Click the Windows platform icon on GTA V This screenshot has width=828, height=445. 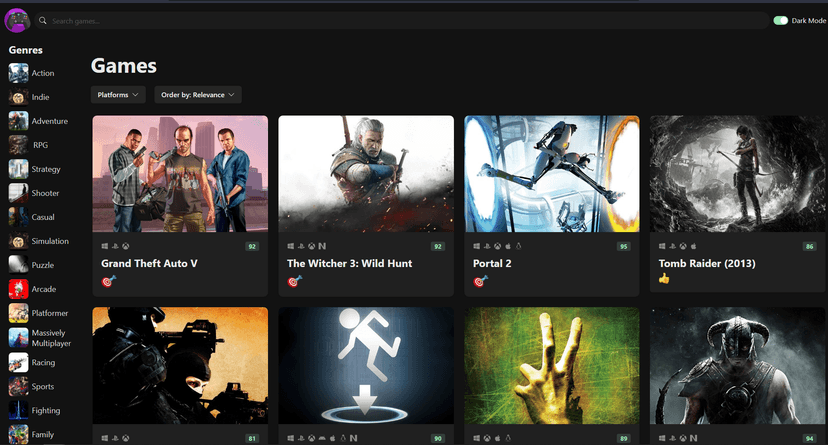[x=105, y=246]
